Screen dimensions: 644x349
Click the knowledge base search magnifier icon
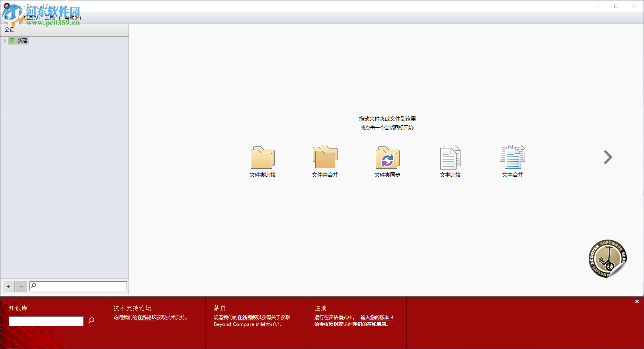92,320
